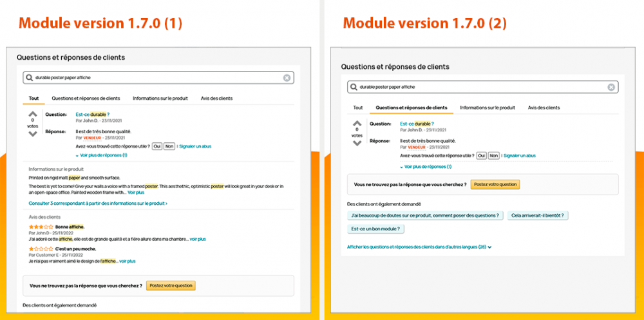Click the magnifier icon in left search box

(29, 78)
